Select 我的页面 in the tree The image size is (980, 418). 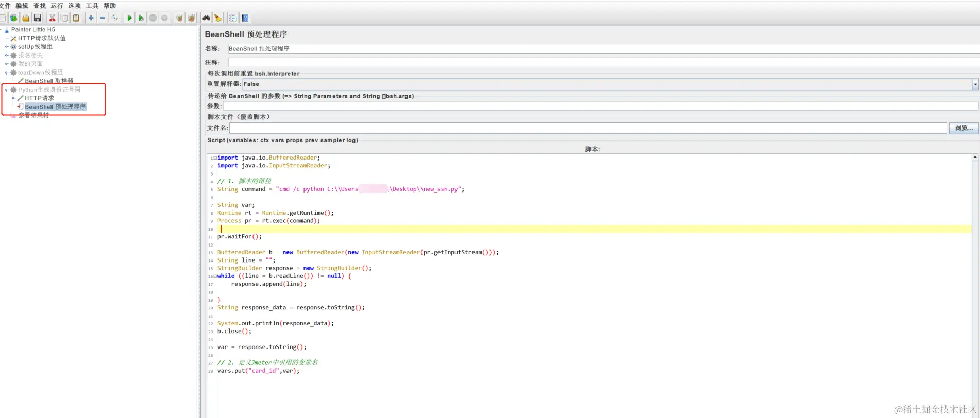click(31, 64)
